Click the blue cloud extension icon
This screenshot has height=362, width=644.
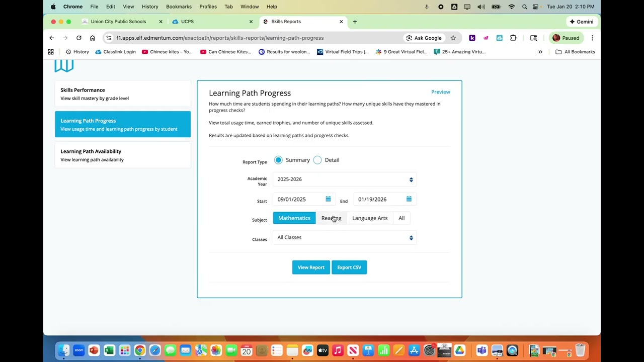point(499,38)
